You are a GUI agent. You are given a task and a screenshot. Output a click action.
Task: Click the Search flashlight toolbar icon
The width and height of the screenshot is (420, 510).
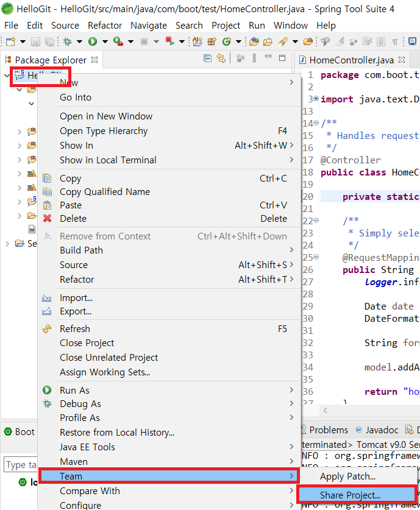(x=282, y=41)
